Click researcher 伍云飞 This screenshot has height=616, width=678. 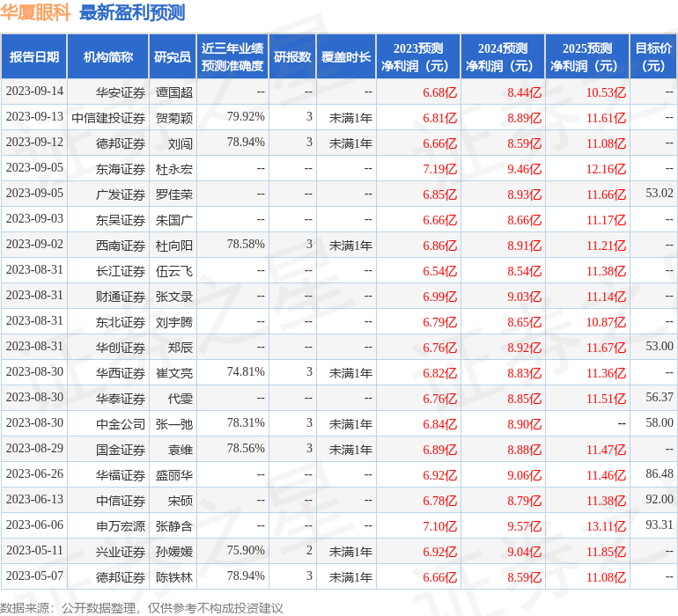[173, 271]
